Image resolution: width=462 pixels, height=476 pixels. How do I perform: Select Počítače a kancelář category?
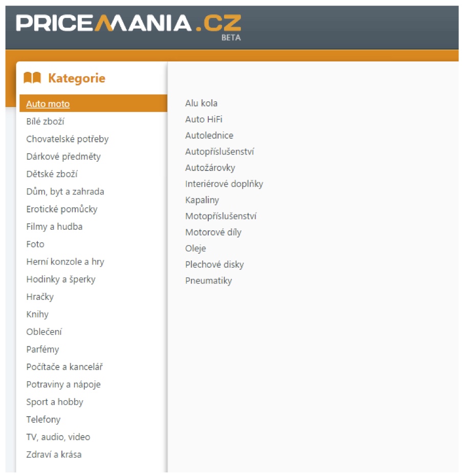click(64, 366)
